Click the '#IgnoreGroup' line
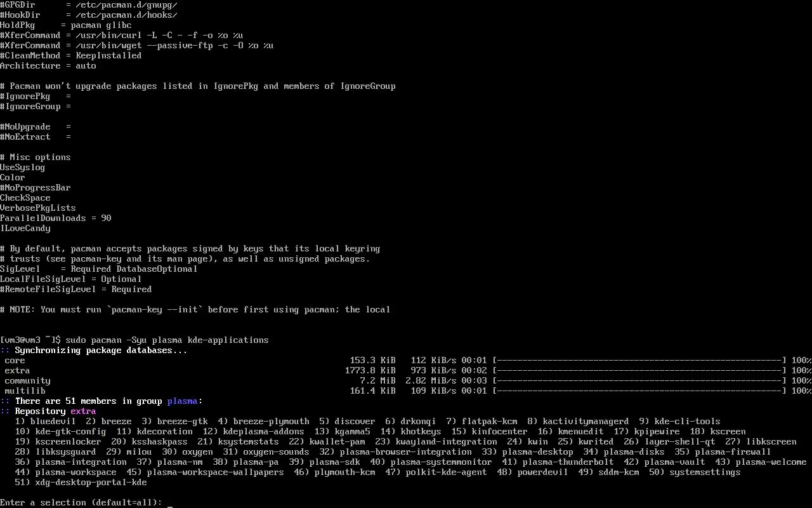The width and height of the screenshot is (812, 508). click(36, 107)
